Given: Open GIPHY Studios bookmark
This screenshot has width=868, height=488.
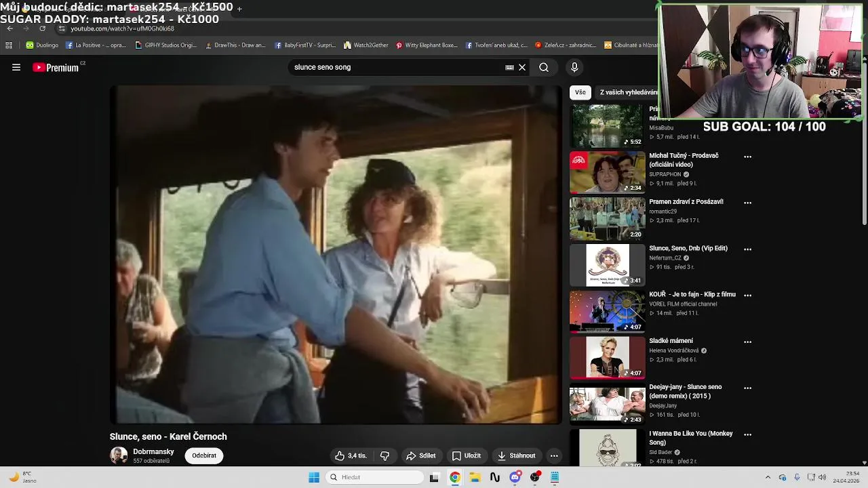Looking at the screenshot, I should (x=166, y=45).
